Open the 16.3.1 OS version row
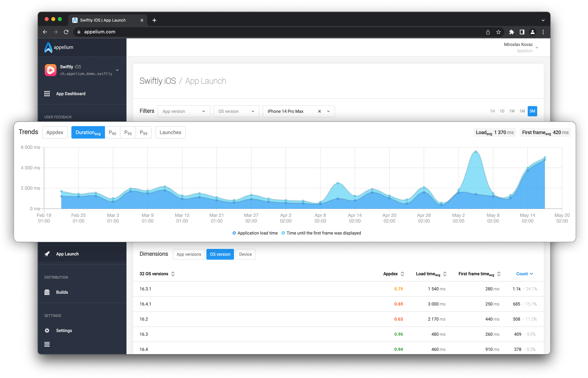Screen dimensions: 588x378 338,289
